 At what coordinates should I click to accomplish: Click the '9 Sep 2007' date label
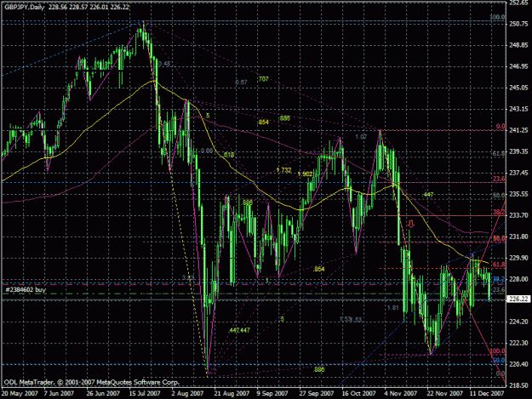click(272, 393)
